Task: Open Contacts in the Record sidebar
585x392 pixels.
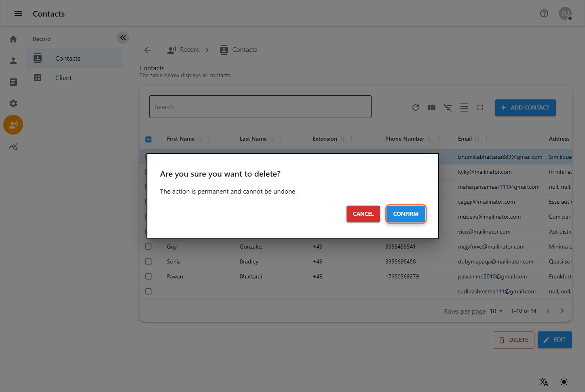Action: 68,59
